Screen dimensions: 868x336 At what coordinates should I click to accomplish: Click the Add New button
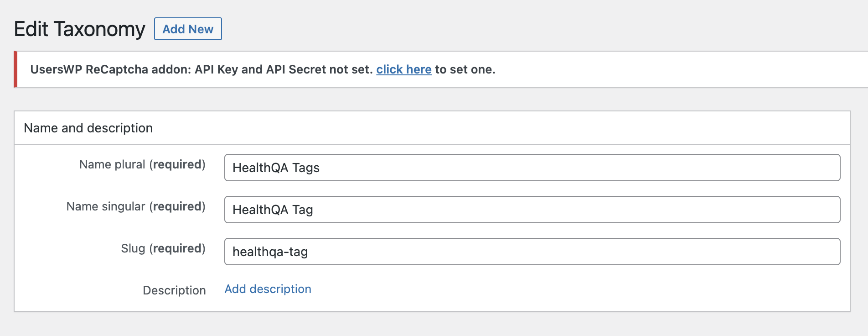(x=188, y=29)
